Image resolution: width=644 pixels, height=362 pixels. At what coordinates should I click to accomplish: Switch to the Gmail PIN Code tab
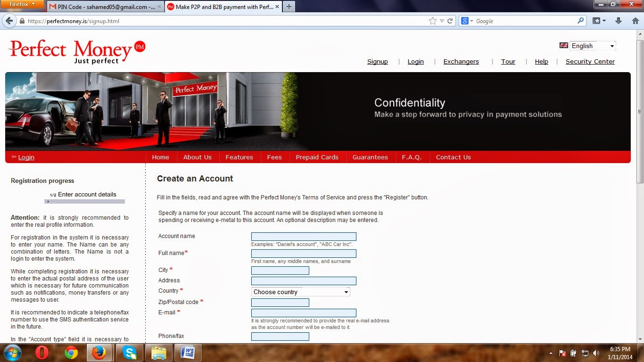tap(103, 7)
